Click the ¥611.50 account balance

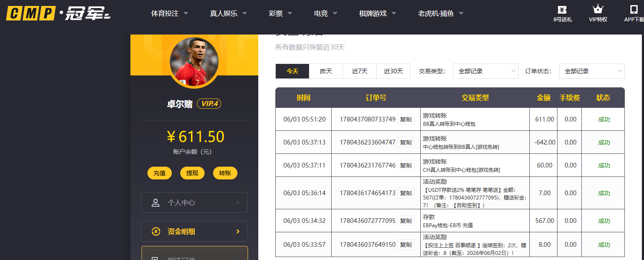(x=195, y=136)
